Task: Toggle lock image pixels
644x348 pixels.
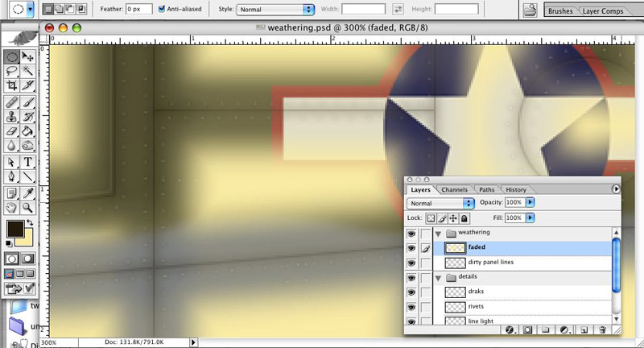Action: [x=442, y=218]
